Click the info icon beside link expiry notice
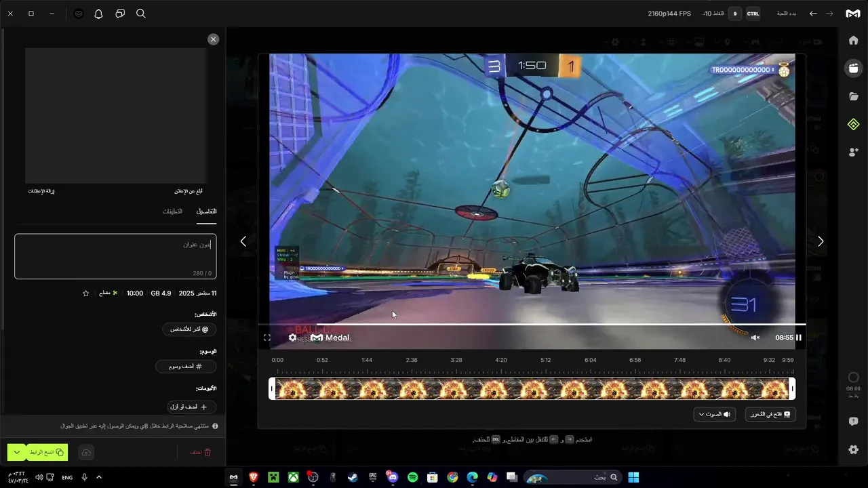 [x=215, y=426]
